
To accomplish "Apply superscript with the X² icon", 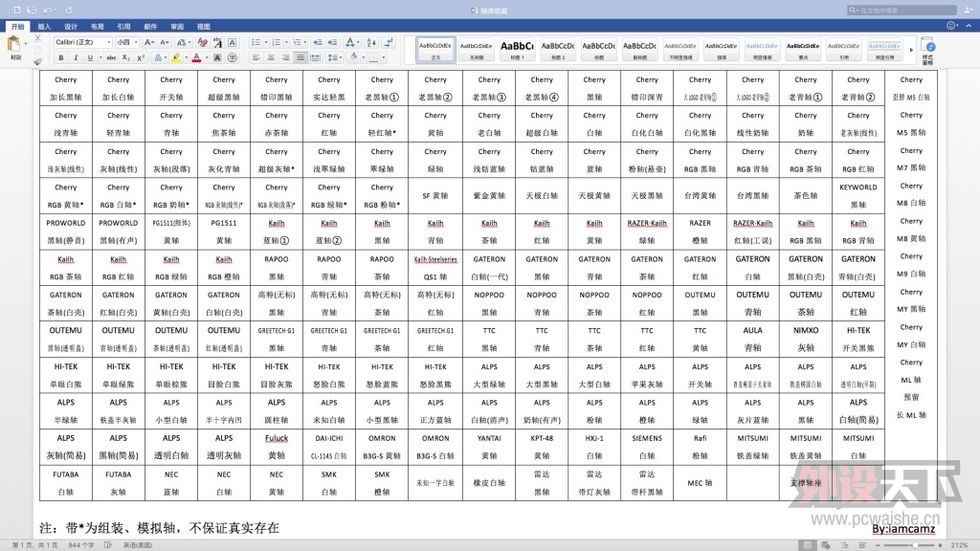I will (x=141, y=57).
